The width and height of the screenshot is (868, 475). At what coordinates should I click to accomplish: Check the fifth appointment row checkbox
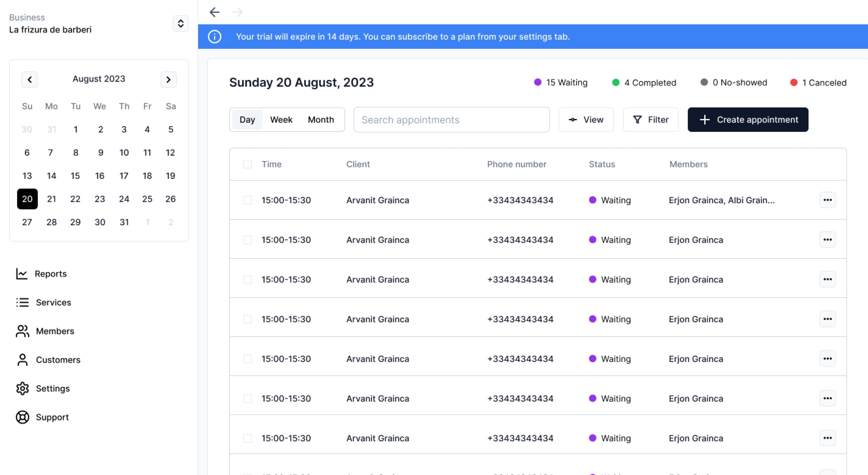click(x=247, y=359)
